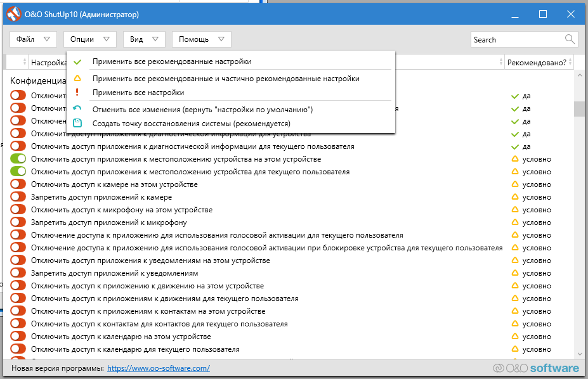
Task: Enable голосовой активации для текущего пользователя toggle
Action: (18, 234)
